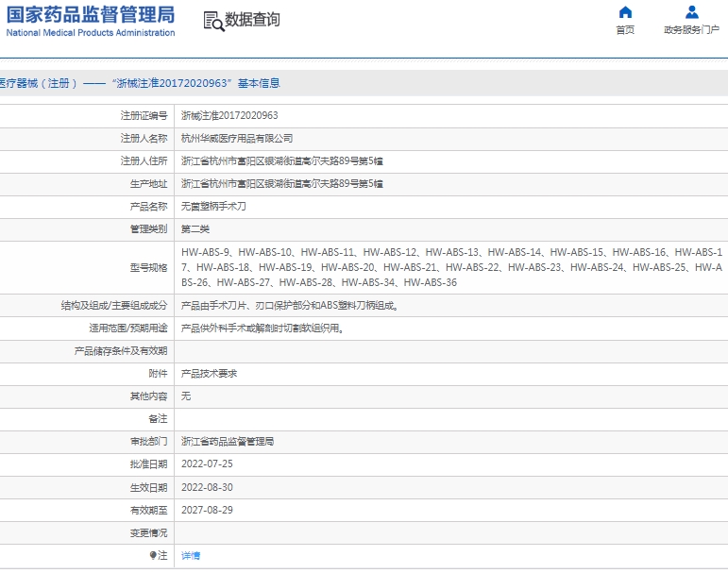Open the 政务服务门户 user portal icon
728x573 pixels.
[x=692, y=12]
